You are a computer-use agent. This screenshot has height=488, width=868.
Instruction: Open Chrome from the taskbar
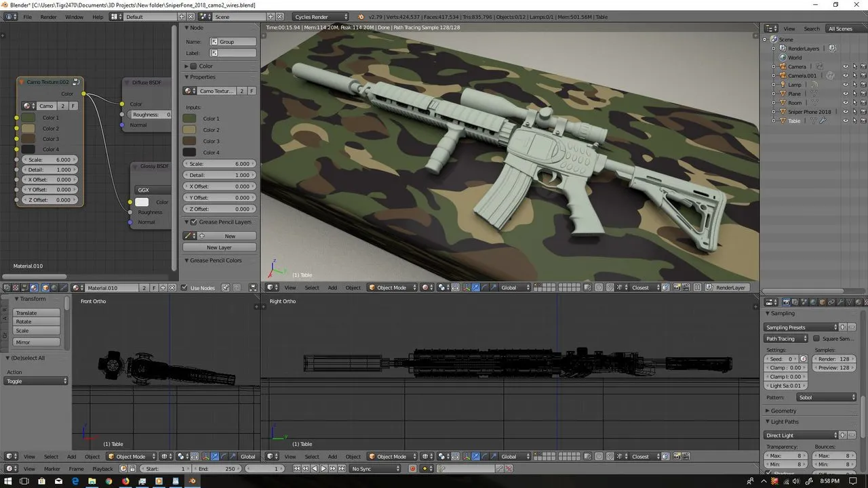click(x=108, y=481)
